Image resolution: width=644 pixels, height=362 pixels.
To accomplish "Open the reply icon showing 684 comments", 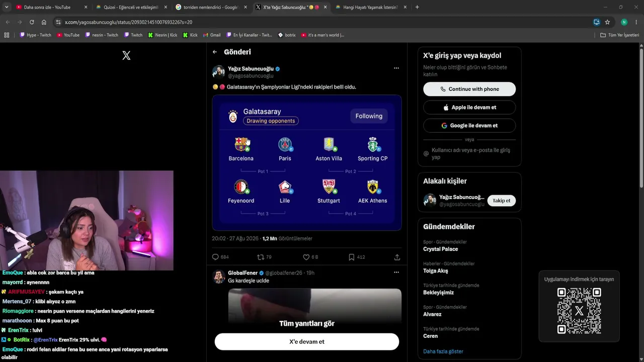I will pyautogui.click(x=215, y=257).
